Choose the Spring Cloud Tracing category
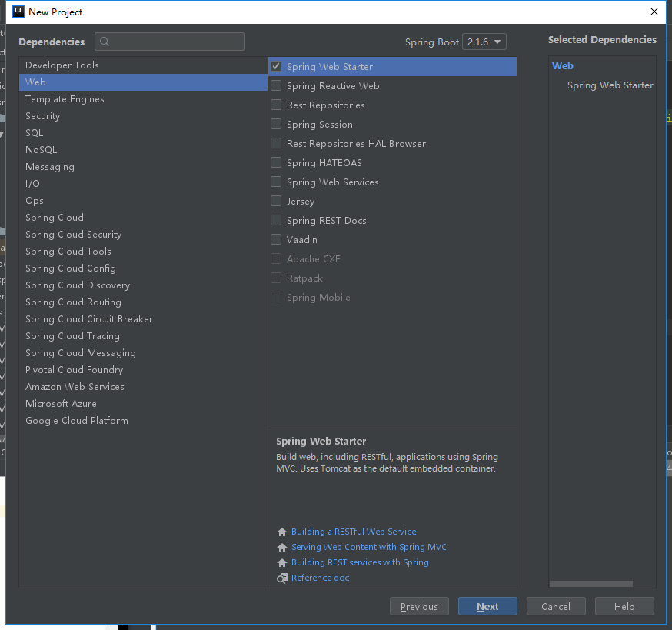 pos(143,336)
